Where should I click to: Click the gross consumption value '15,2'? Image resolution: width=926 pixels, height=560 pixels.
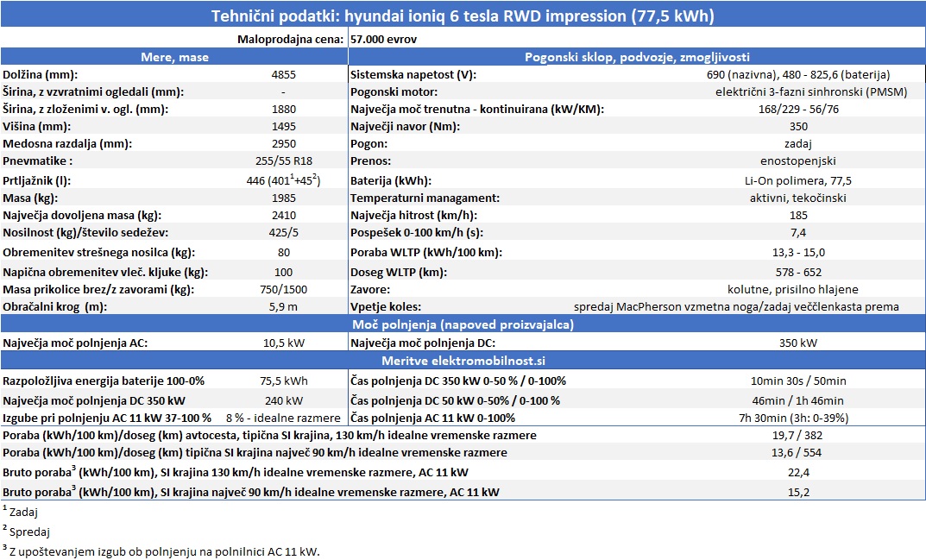(x=798, y=492)
